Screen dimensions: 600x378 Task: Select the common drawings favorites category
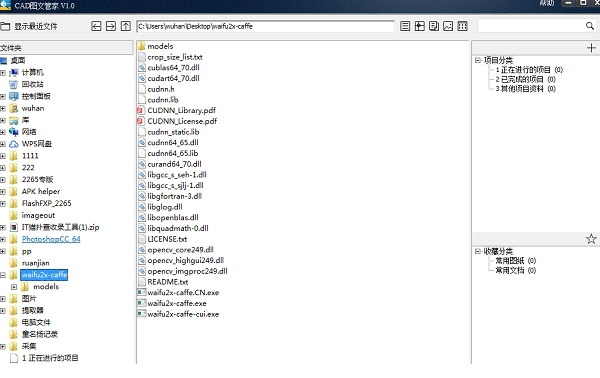(515, 261)
